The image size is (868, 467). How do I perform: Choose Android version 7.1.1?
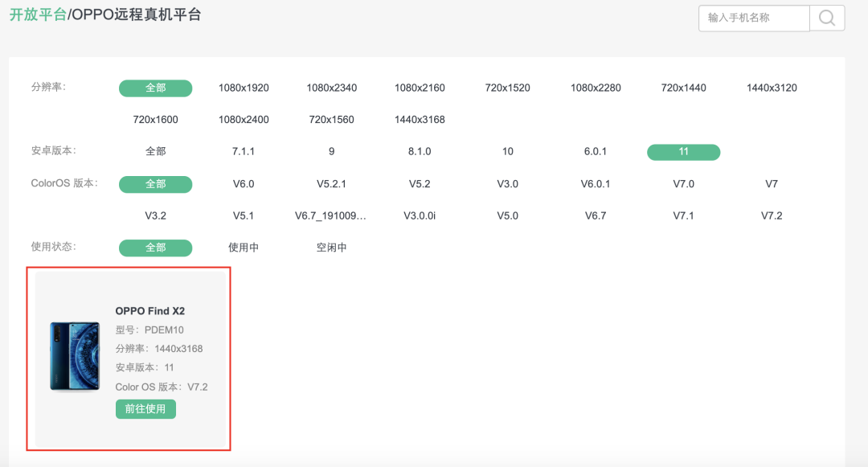[244, 152]
